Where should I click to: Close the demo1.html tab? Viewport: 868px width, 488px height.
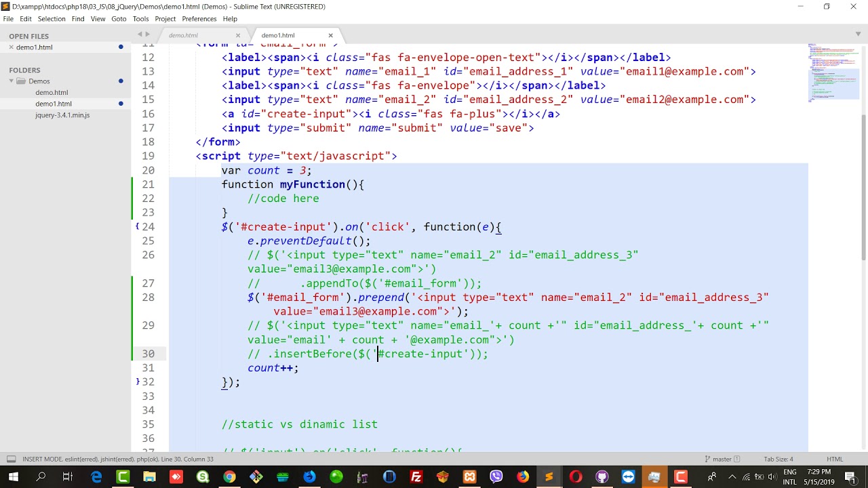(x=331, y=35)
